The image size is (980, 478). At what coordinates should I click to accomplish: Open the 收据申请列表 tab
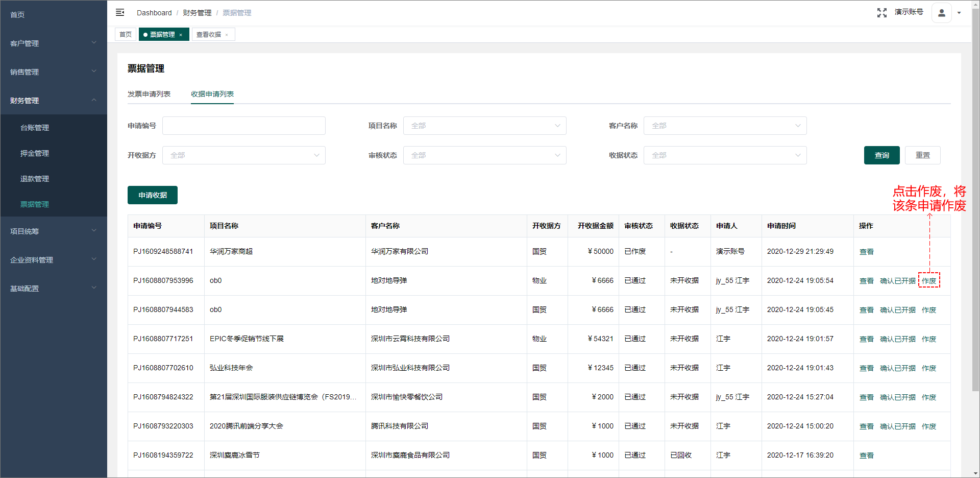click(212, 94)
